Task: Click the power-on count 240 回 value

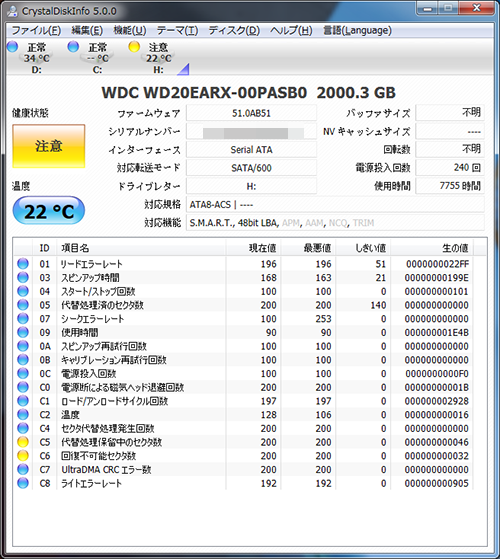Action: [450, 168]
